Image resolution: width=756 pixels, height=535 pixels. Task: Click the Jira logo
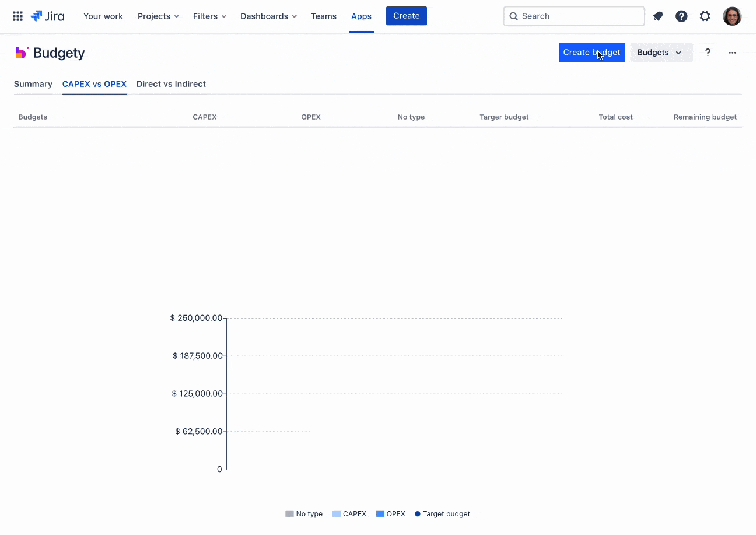[x=48, y=16]
